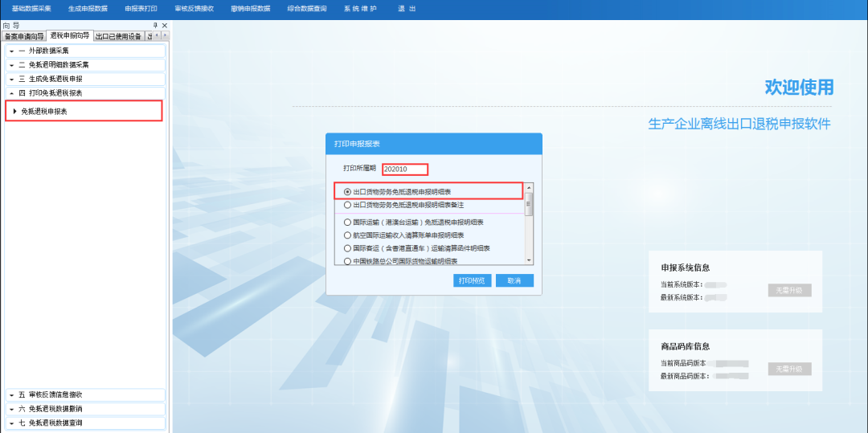868x433 pixels.
Task: Click the 生产企业离线出口退税申报软件 text
Action: (x=739, y=124)
